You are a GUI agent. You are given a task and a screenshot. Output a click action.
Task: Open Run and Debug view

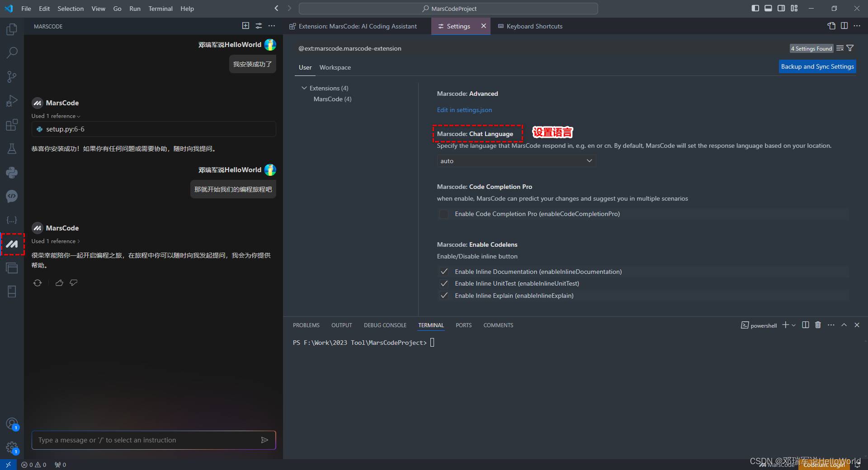point(12,100)
